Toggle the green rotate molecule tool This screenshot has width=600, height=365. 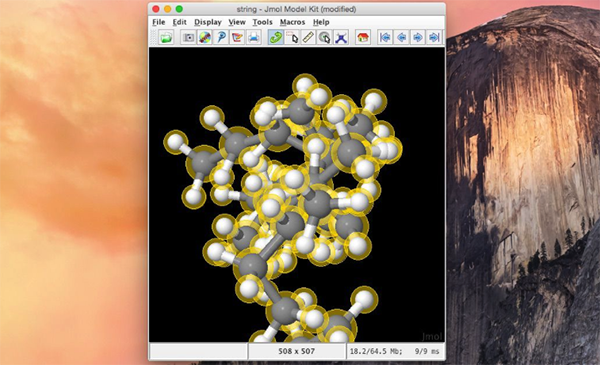point(276,37)
